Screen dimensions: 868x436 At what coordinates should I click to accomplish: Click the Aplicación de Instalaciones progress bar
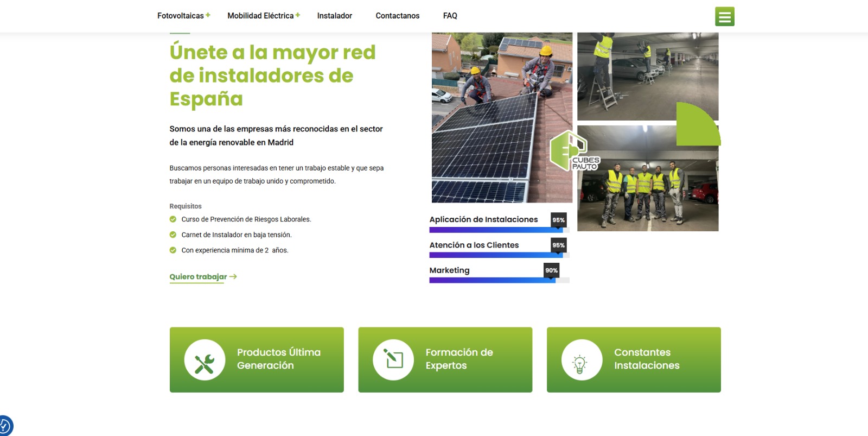[x=499, y=230]
